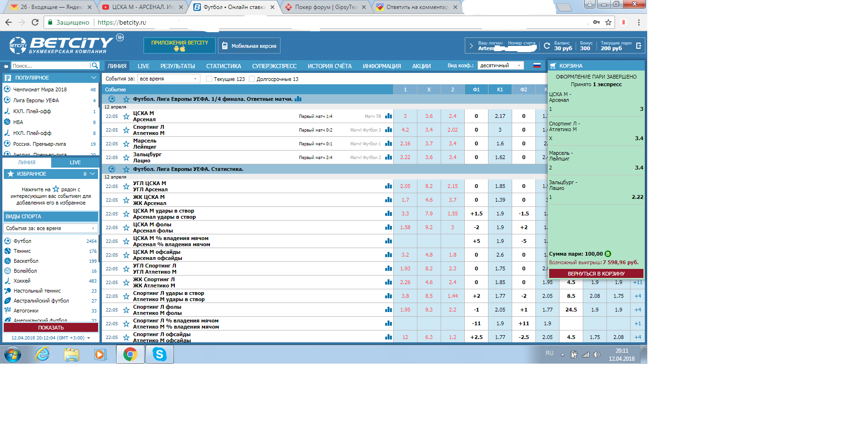Click the balance refresh icon

click(547, 46)
